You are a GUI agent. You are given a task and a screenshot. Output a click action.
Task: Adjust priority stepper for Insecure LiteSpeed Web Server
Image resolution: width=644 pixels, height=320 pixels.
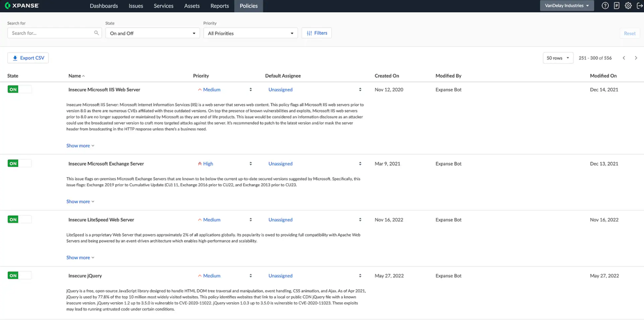pyautogui.click(x=250, y=220)
